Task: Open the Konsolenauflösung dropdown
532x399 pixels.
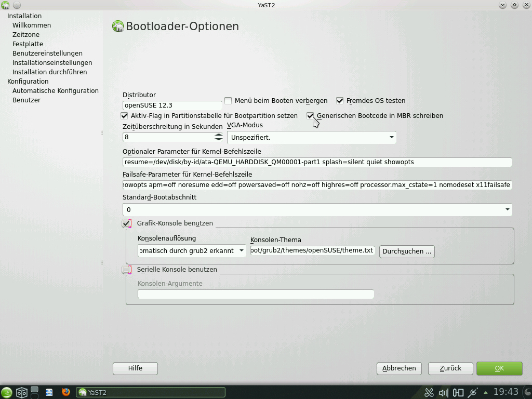Action: coord(192,251)
